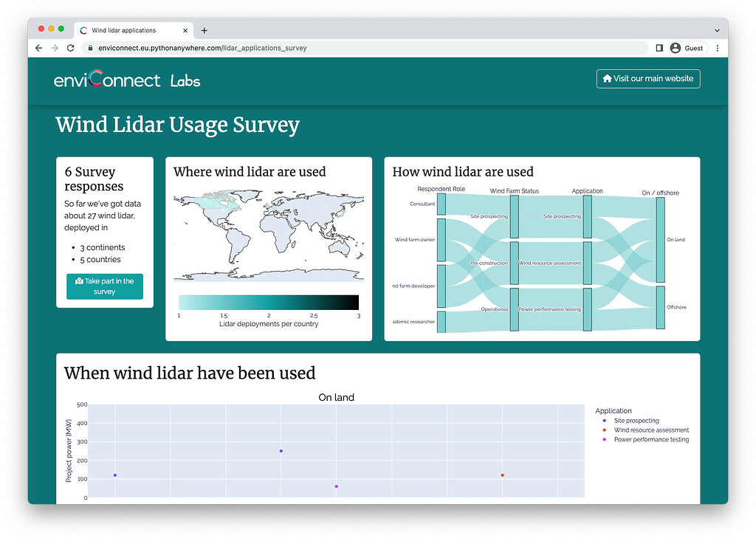Click the Visit our main website button
The height and width of the screenshot is (541, 756).
click(647, 78)
